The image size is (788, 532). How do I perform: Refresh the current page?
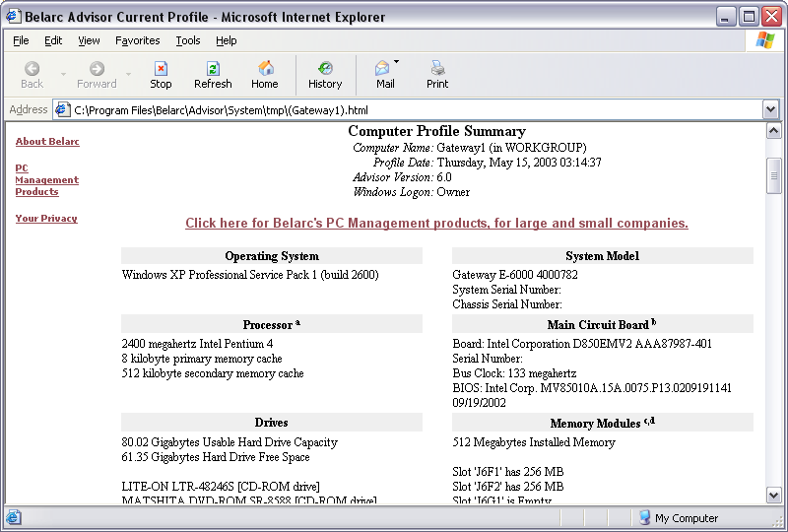[x=213, y=75]
